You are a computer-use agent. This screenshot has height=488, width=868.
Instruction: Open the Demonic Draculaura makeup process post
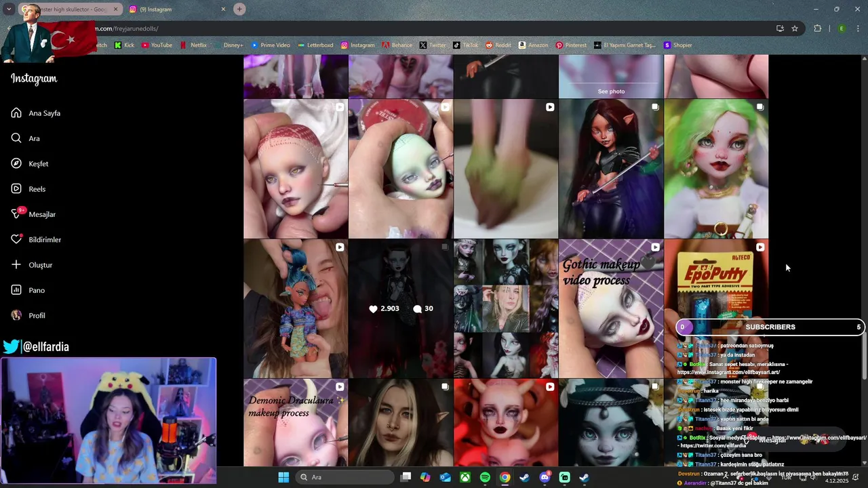296,422
